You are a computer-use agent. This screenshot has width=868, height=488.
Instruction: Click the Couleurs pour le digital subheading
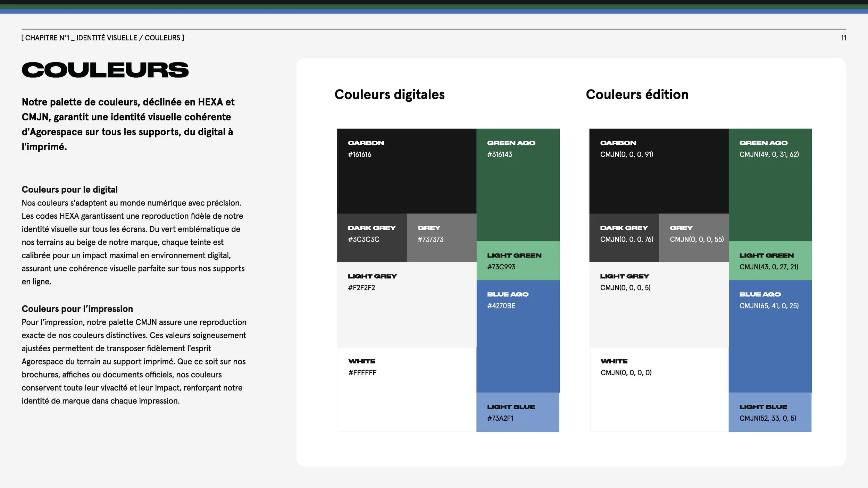pos(69,190)
